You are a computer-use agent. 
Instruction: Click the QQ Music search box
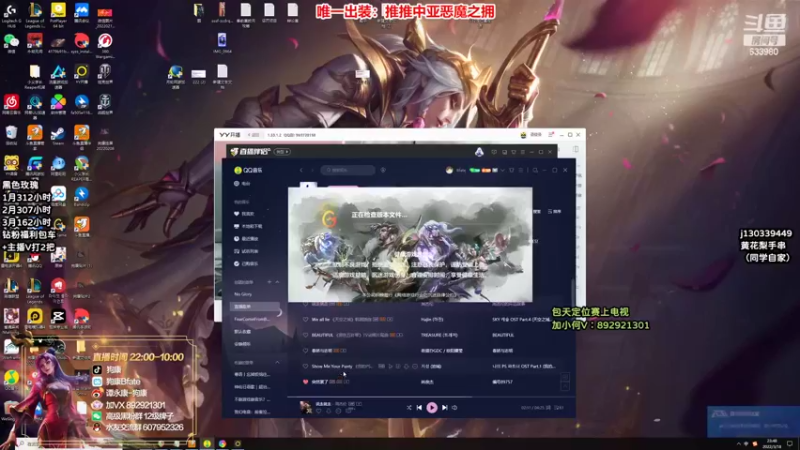pyautogui.click(x=348, y=170)
